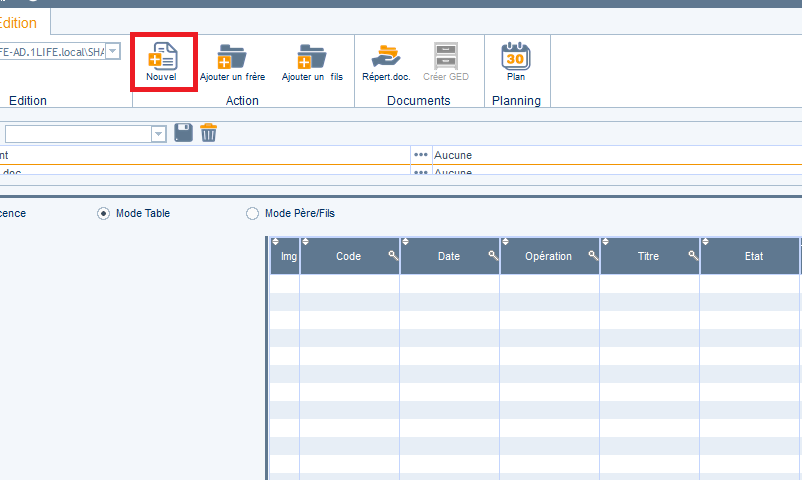Expand the dropdown next to the save icon

click(x=158, y=134)
